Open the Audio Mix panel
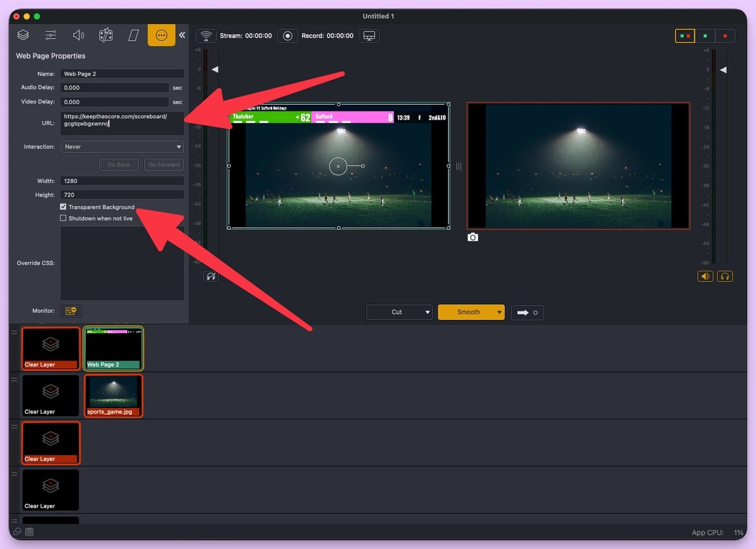Viewport: 756px width, 549px height. (x=78, y=35)
